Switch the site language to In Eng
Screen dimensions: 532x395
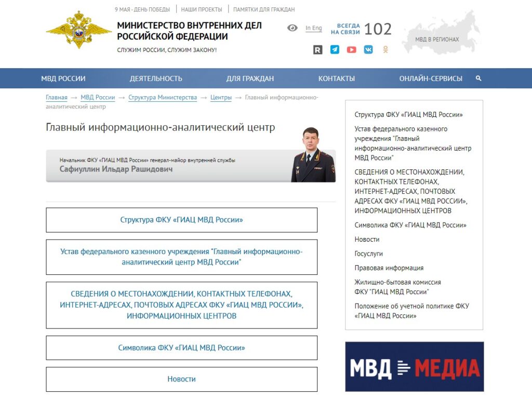pos(313,28)
